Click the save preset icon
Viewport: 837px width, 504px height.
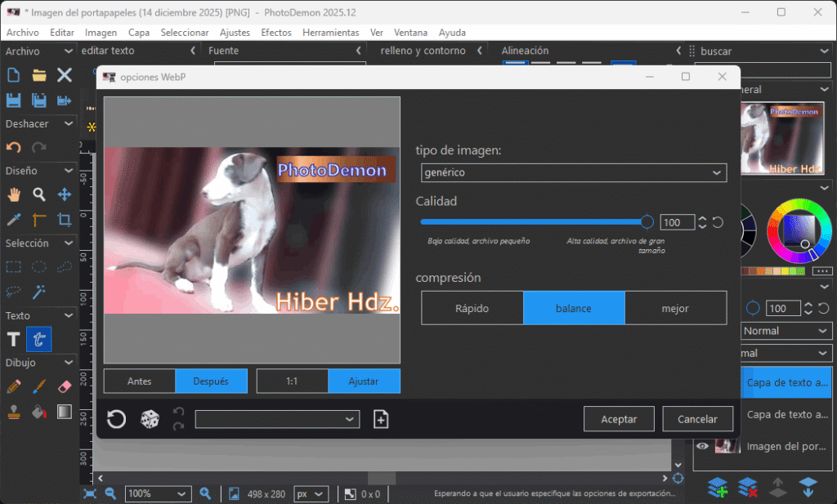pyautogui.click(x=381, y=419)
